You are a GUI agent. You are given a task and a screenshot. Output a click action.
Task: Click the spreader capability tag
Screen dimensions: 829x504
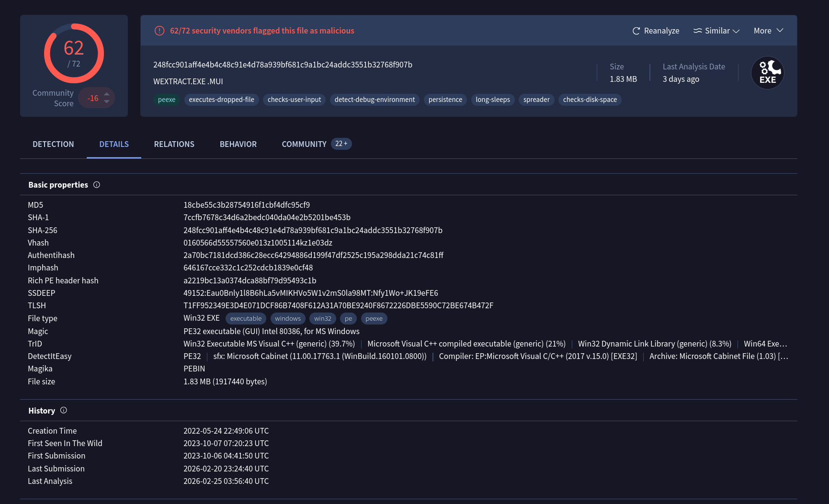tap(536, 100)
